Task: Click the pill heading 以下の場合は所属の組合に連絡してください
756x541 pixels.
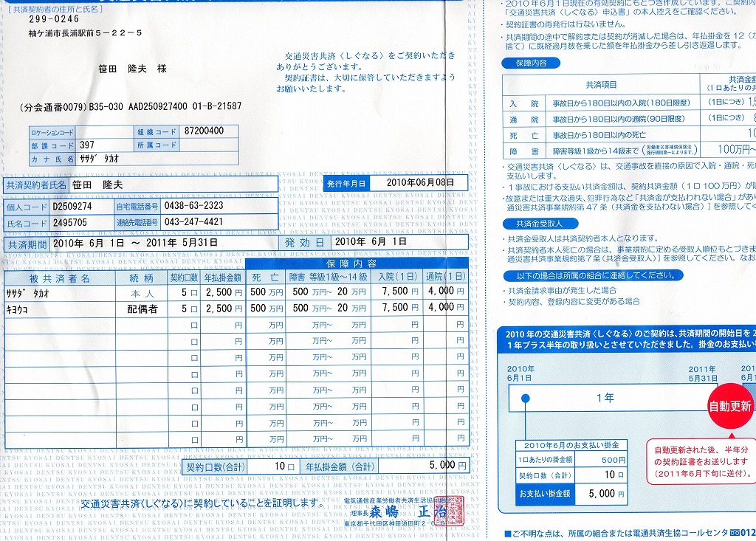Action: point(593,276)
